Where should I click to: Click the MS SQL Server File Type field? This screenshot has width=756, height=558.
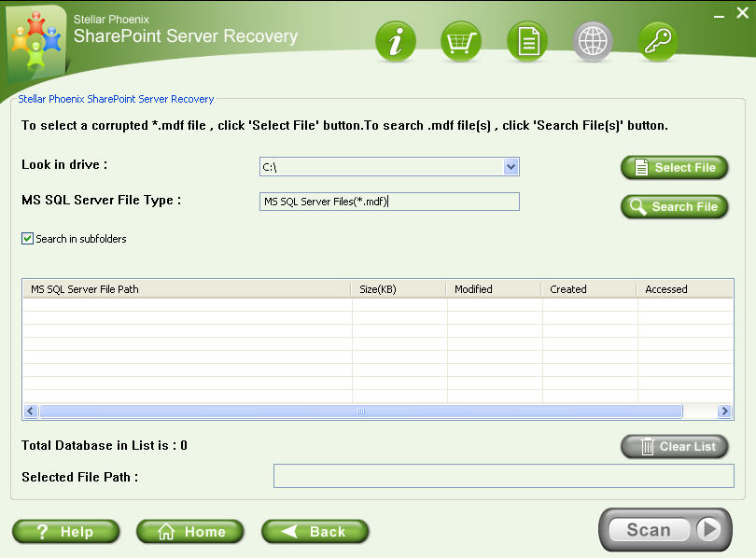(389, 202)
